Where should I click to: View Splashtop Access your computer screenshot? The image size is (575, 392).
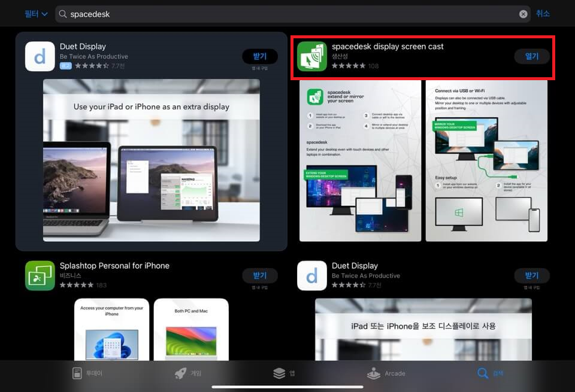111,329
